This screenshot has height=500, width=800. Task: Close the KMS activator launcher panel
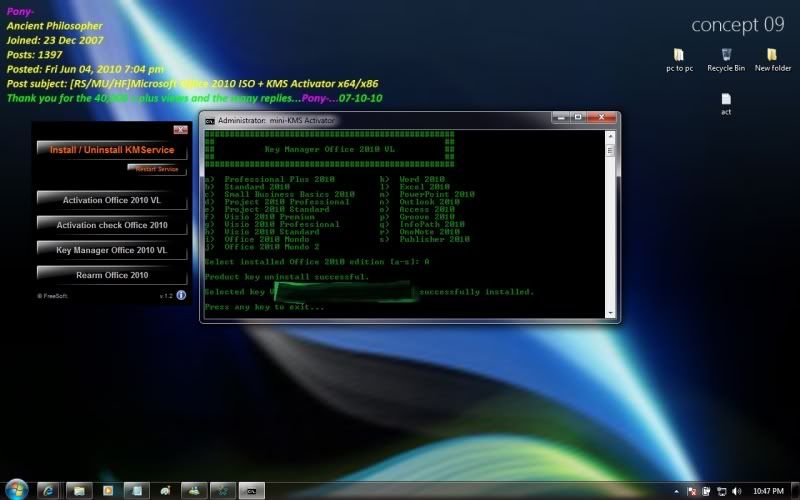(x=180, y=130)
